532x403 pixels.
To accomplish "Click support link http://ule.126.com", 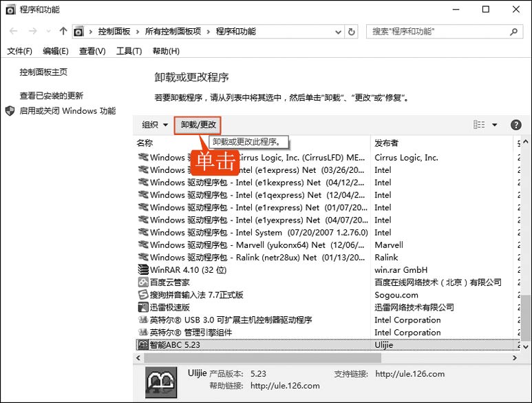I will click(410, 374).
